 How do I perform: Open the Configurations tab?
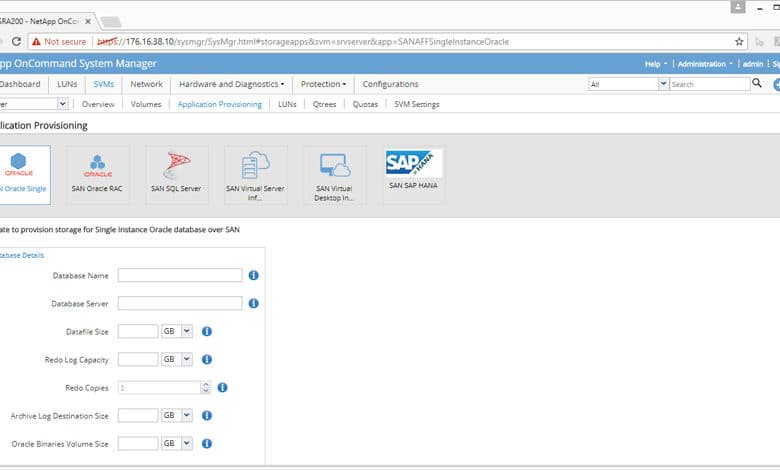(390, 84)
